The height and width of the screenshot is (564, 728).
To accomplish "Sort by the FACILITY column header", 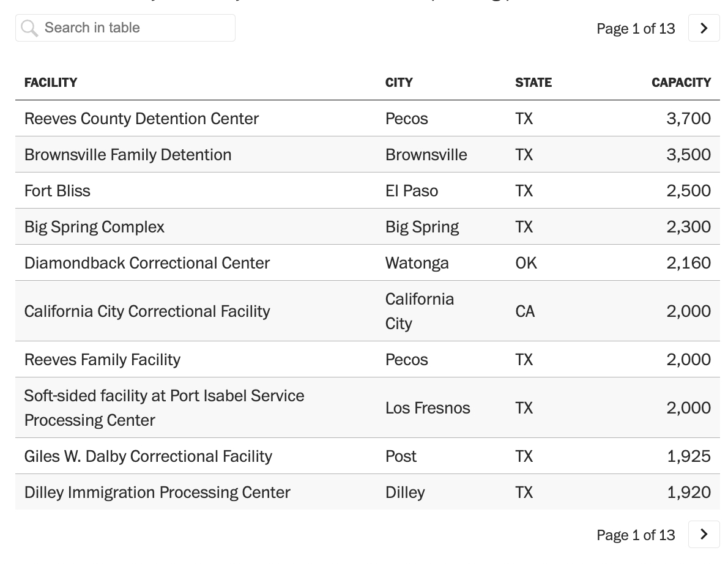I will coord(51,83).
